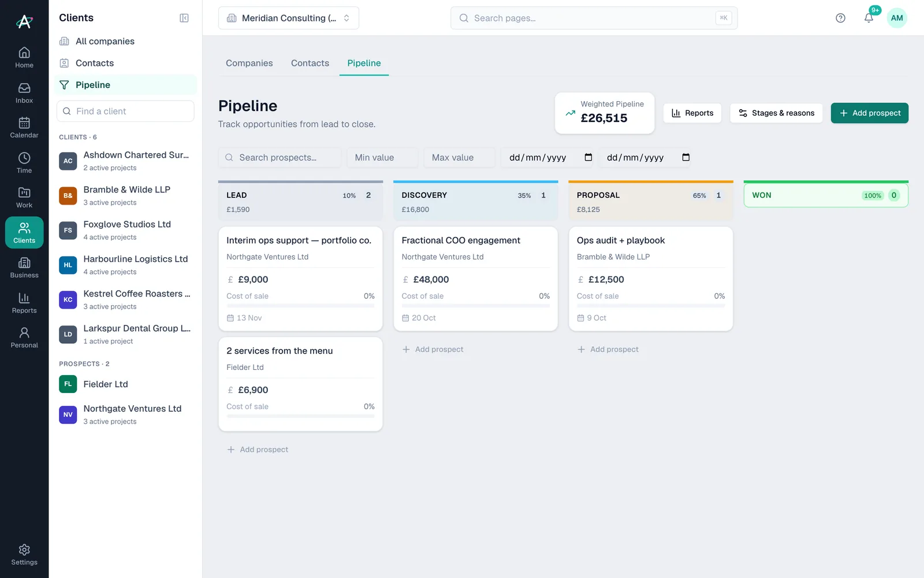This screenshot has width=924, height=578.
Task: Add prospect under the Lead column
Action: tap(258, 450)
